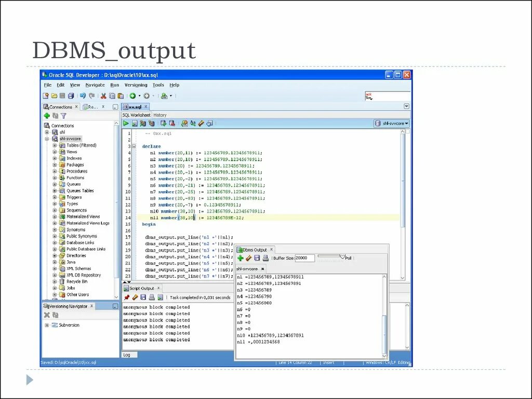
Task: Expand the Views tree node
Action: [x=54, y=152]
